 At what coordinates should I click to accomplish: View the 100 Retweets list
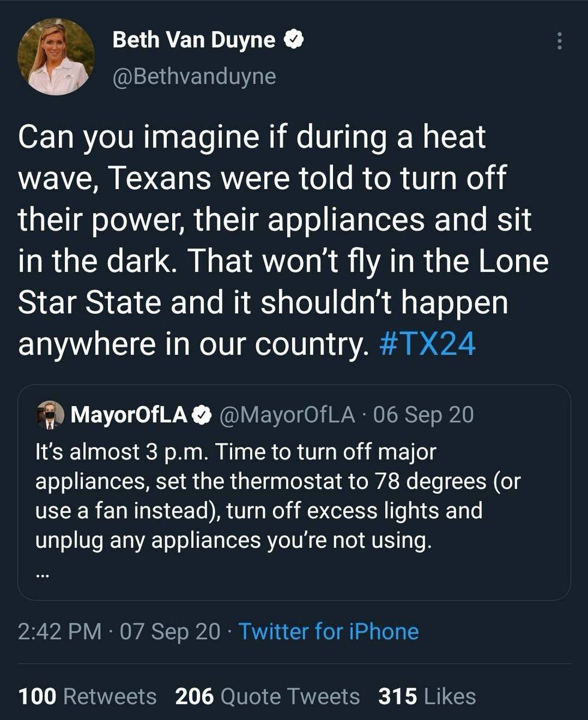tap(88, 697)
